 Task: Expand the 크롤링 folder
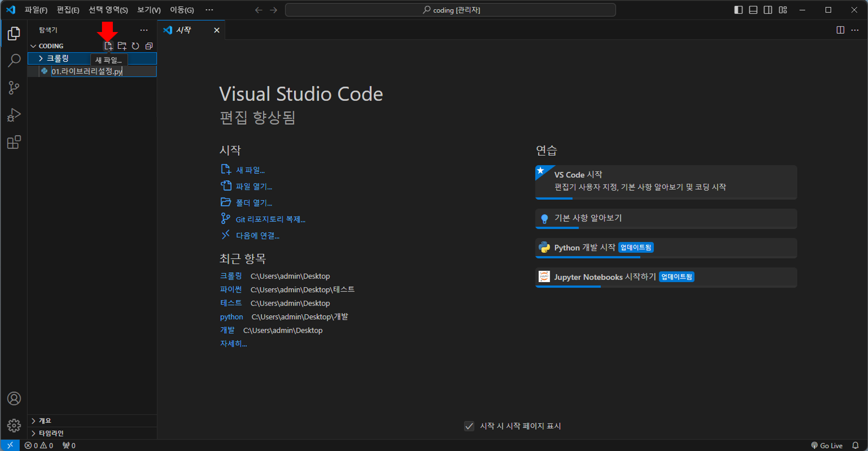tap(92, 59)
